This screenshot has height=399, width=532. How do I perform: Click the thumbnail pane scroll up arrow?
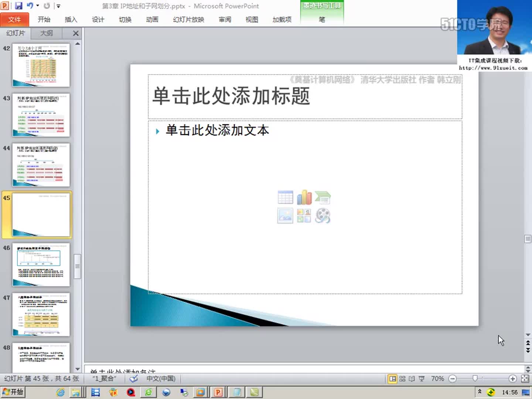click(78, 44)
